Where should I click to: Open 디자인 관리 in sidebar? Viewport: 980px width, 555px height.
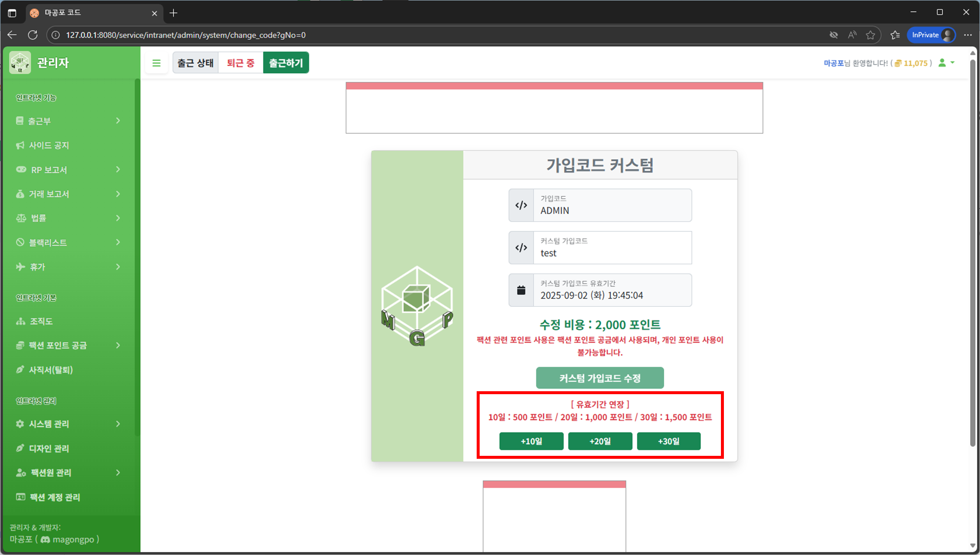(x=68, y=448)
